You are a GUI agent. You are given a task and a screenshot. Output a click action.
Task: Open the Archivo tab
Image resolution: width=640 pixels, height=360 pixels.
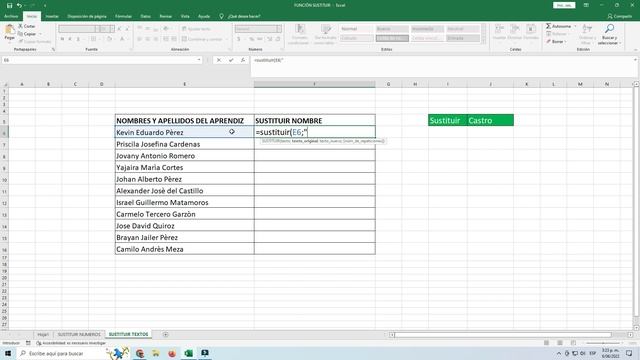coord(11,16)
